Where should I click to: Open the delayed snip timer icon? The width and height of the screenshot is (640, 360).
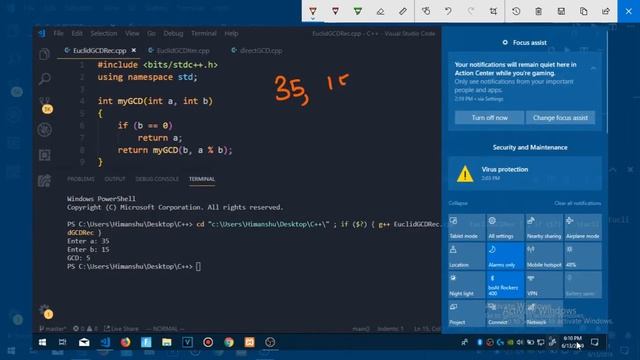click(516, 11)
